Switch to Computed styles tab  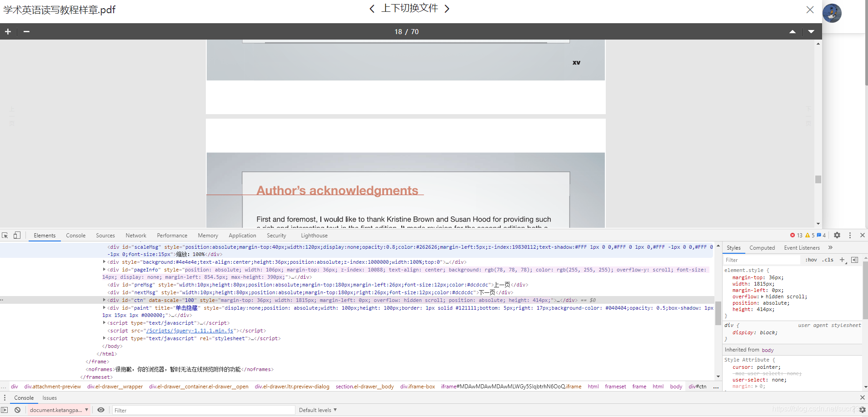pyautogui.click(x=762, y=247)
